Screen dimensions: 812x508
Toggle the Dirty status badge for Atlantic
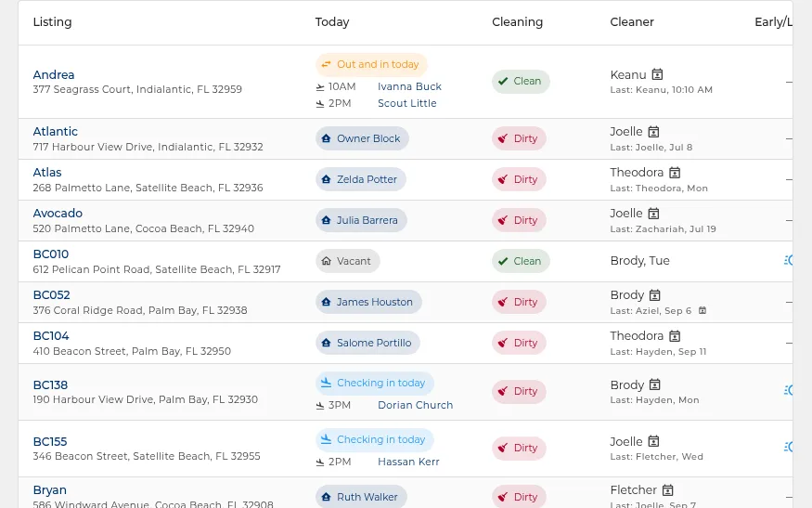coord(519,138)
